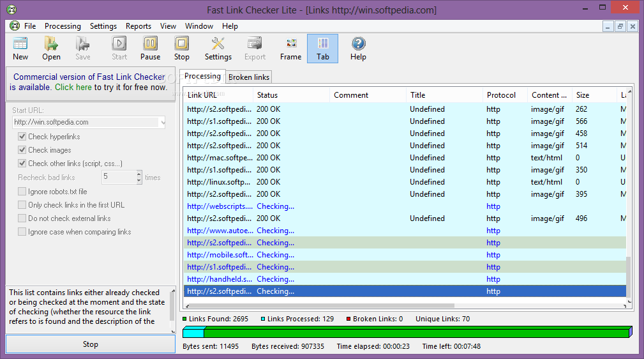Click the large Stop button in the left panel
The height and width of the screenshot is (359, 644).
(x=91, y=344)
